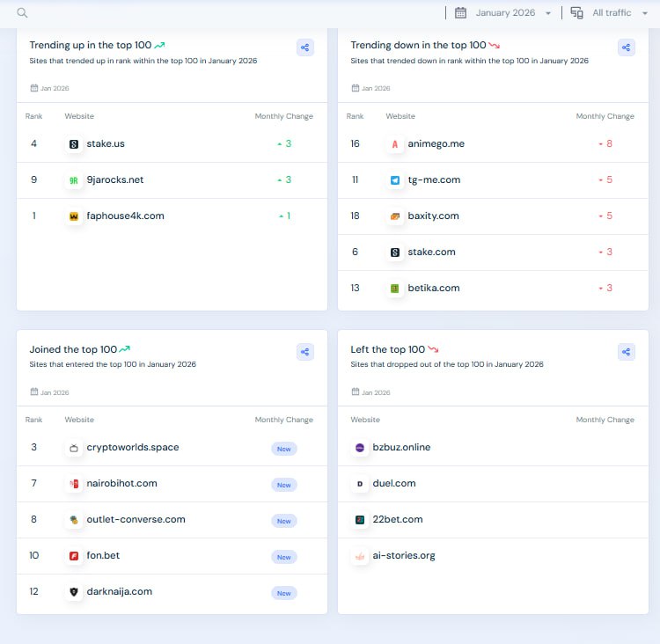The height and width of the screenshot is (644, 660).
Task: Click the New badge for fon.bet
Action: 283,557
